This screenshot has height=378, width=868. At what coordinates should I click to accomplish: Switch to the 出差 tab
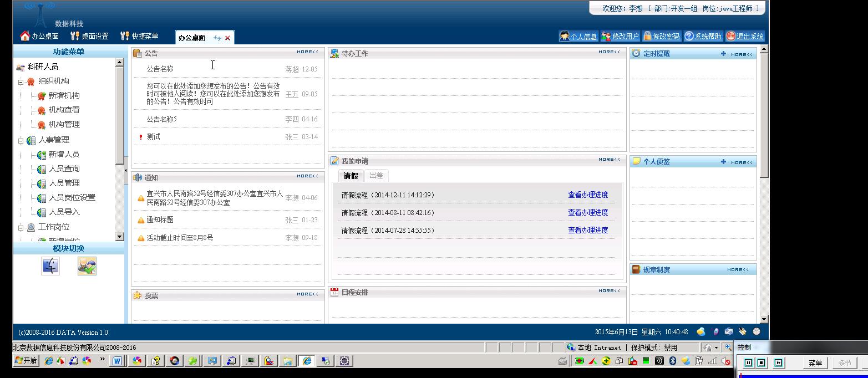[376, 175]
